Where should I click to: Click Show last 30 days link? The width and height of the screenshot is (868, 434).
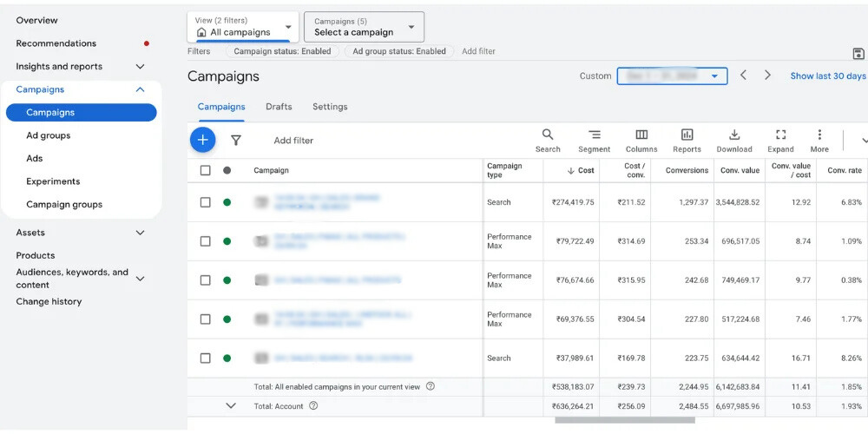[827, 76]
